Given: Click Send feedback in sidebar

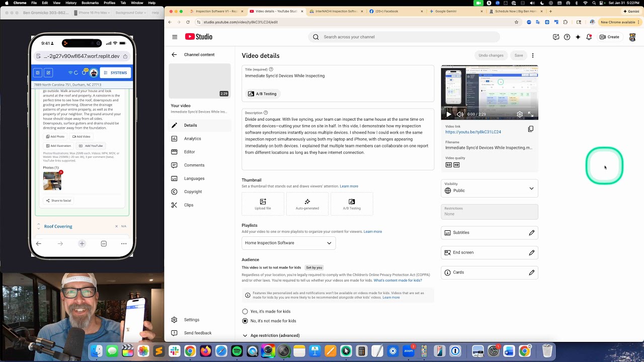Looking at the screenshot, I should click(199, 333).
